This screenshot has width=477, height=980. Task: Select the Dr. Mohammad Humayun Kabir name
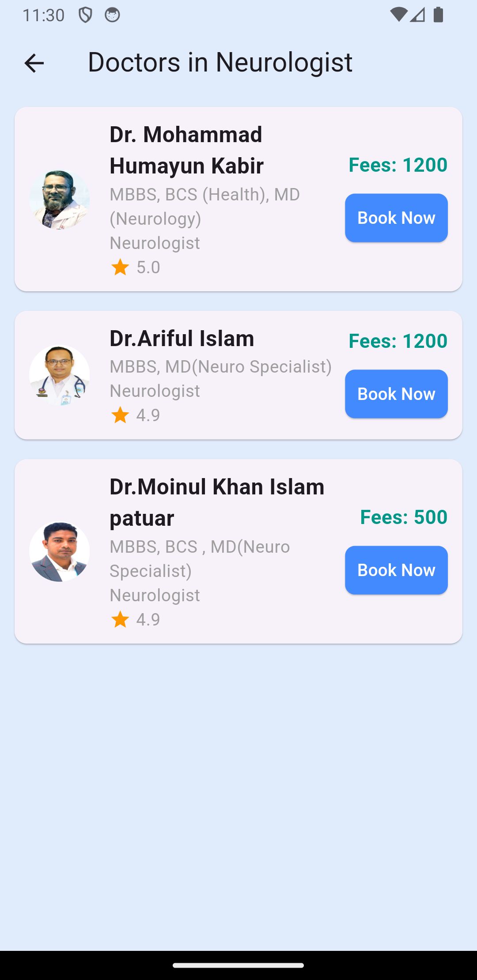pyautogui.click(x=186, y=150)
